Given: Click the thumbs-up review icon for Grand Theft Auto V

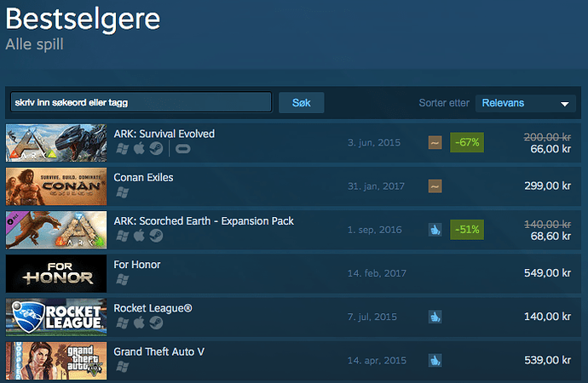Looking at the screenshot, I should point(435,361).
